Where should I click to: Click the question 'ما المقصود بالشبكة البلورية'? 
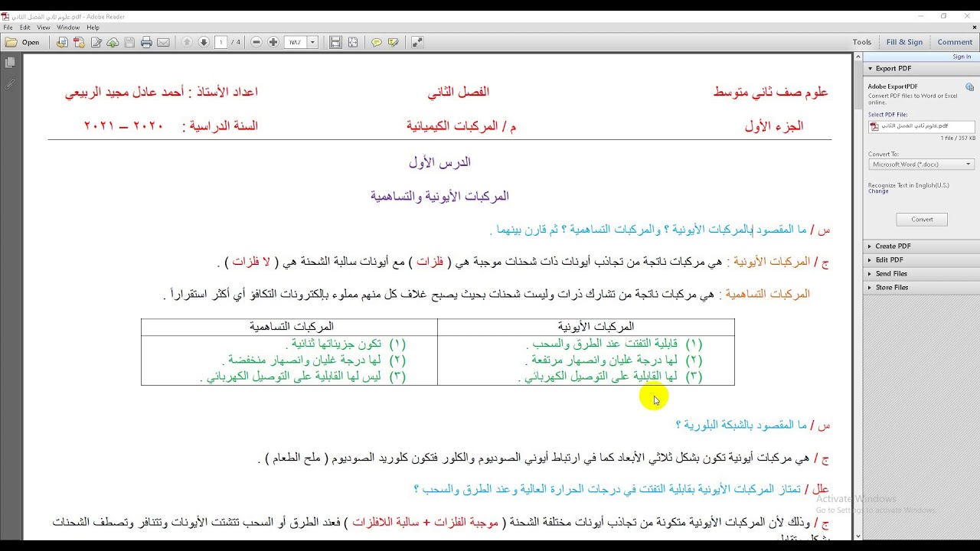(745, 425)
